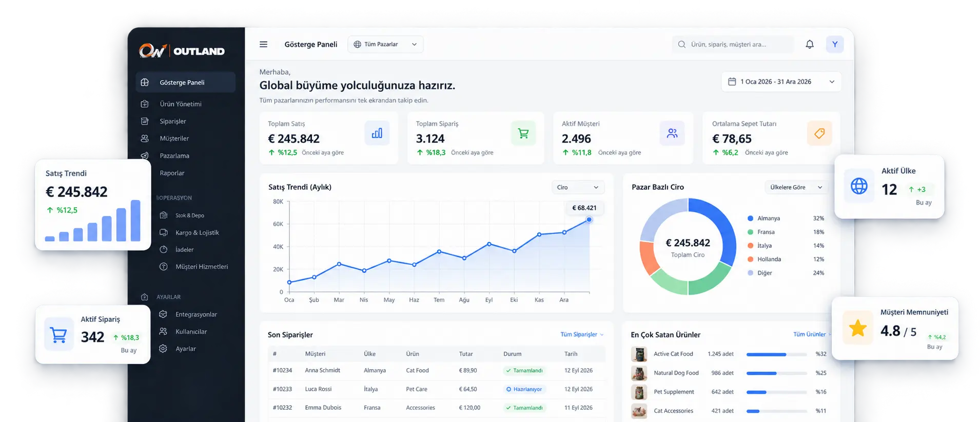Expand the Tüm Pazarlar dropdown
The image size is (980, 422).
pos(385,44)
